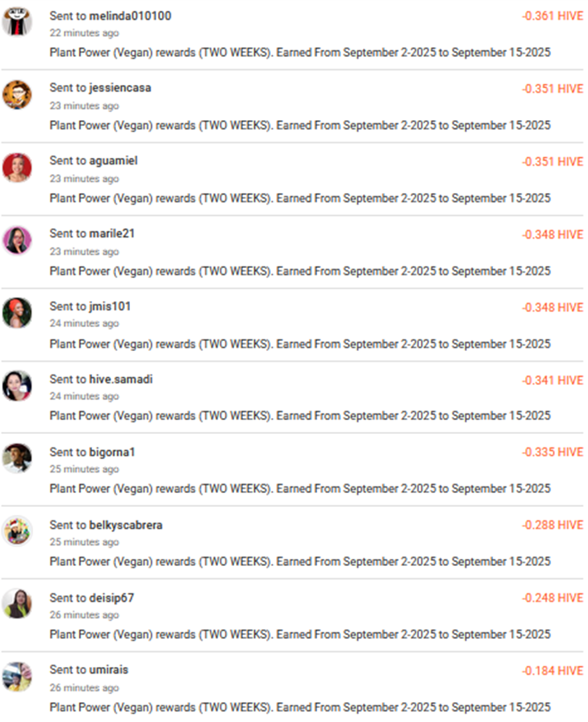The image size is (588, 722).
Task: Click the -0.361 HIVE transfer amount
Action: coord(552,16)
